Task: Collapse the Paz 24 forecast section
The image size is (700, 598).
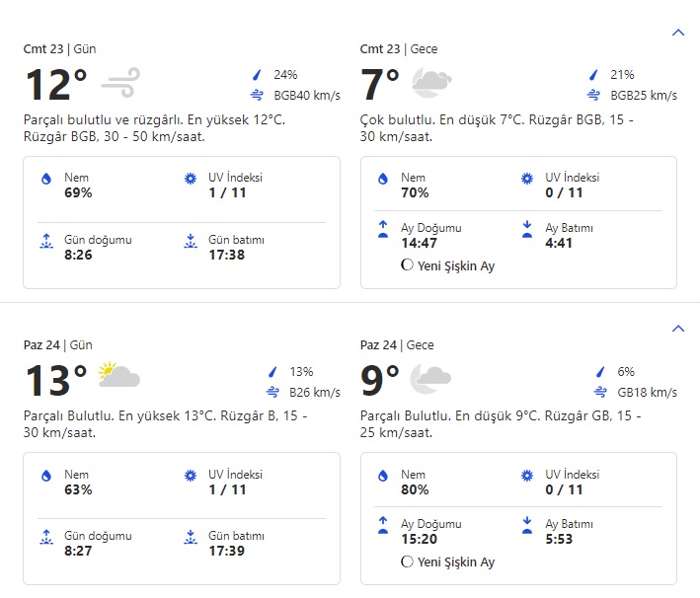Action: click(677, 329)
